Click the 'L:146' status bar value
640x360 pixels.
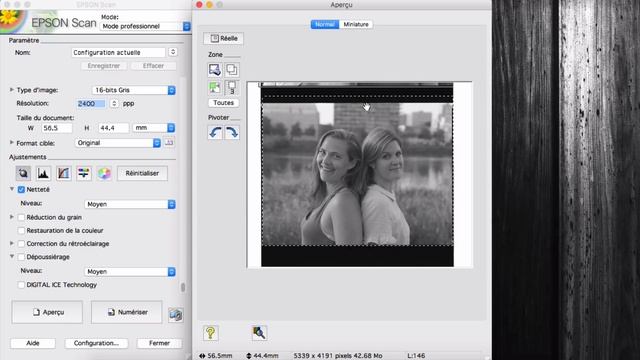[x=416, y=356]
